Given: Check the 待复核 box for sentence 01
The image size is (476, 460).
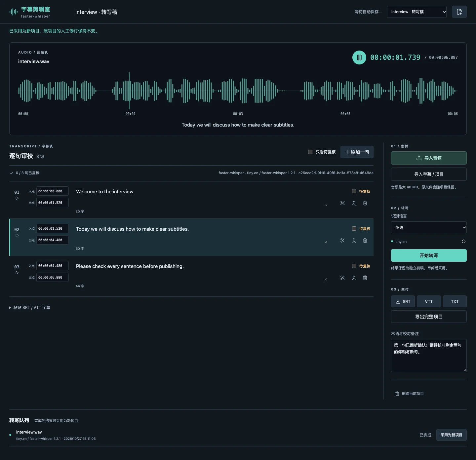Looking at the screenshot, I should [354, 191].
